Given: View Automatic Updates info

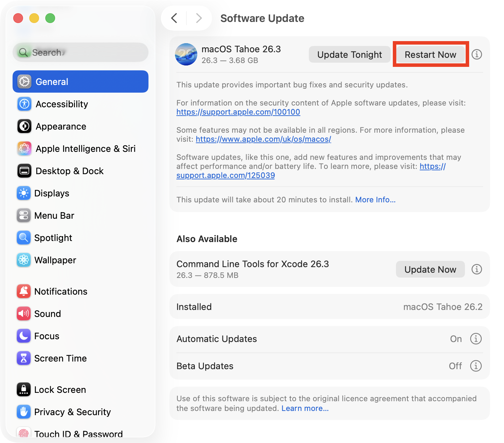Looking at the screenshot, I should (x=476, y=339).
